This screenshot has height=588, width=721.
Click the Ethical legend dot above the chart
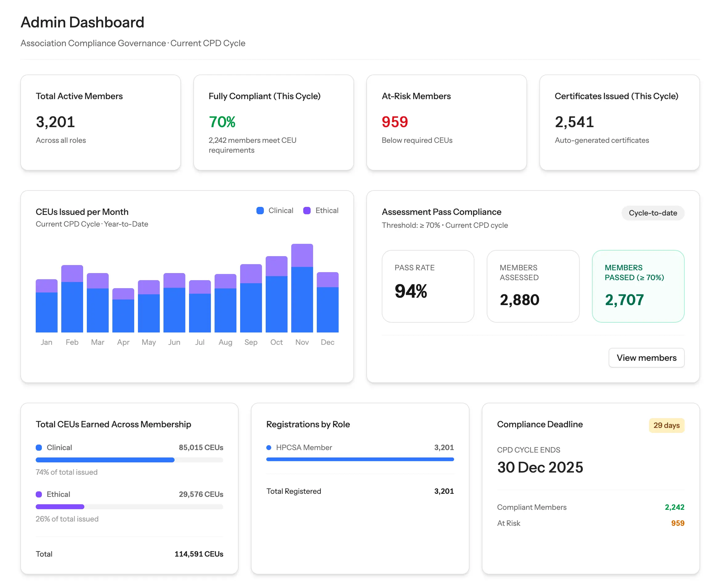pos(307,210)
